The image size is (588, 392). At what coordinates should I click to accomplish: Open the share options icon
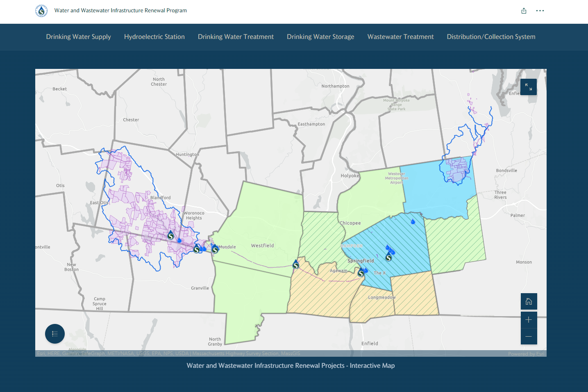(x=524, y=11)
